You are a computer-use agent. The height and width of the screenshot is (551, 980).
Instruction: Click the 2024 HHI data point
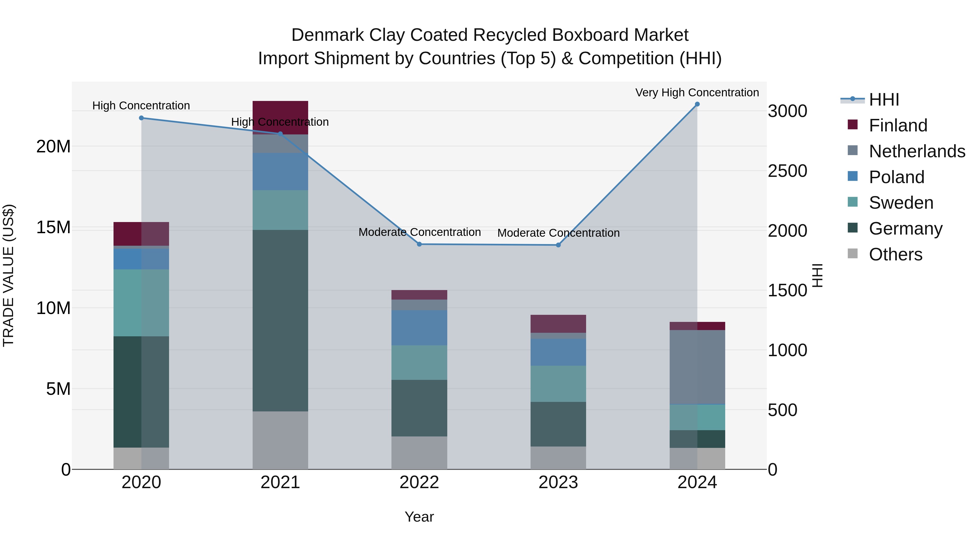(x=697, y=104)
